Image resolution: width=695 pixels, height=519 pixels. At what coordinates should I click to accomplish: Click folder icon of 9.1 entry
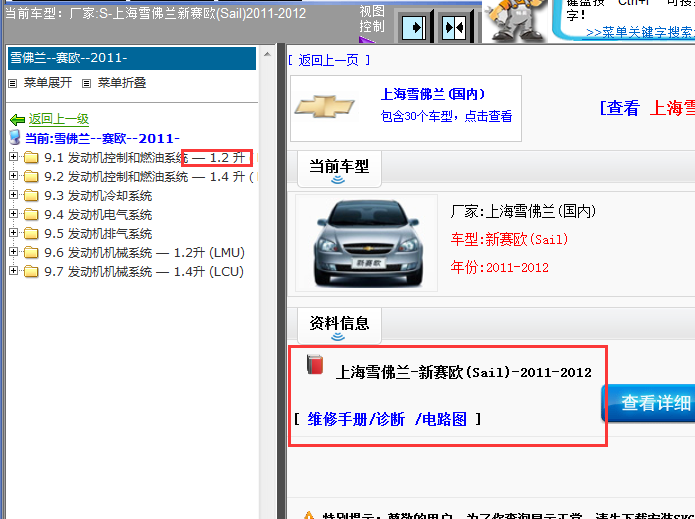pyautogui.click(x=31, y=157)
